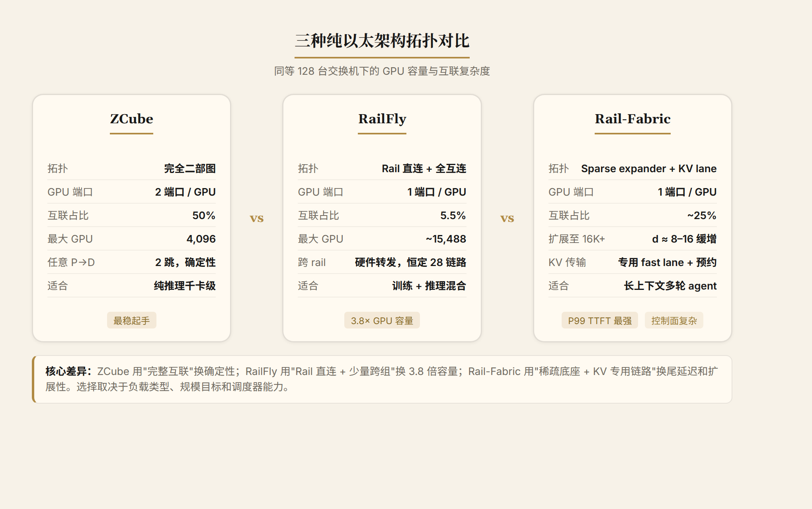Click the subtitle 同等 128 台交换机下的 GPU 容量与互联复杂度
This screenshot has height=509, width=812.
point(382,71)
